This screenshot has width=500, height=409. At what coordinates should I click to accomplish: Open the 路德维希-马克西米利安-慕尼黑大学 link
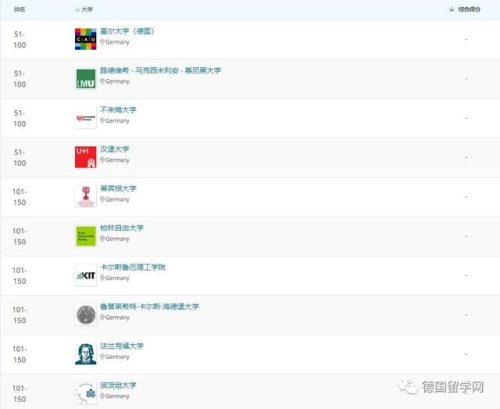[x=160, y=70]
